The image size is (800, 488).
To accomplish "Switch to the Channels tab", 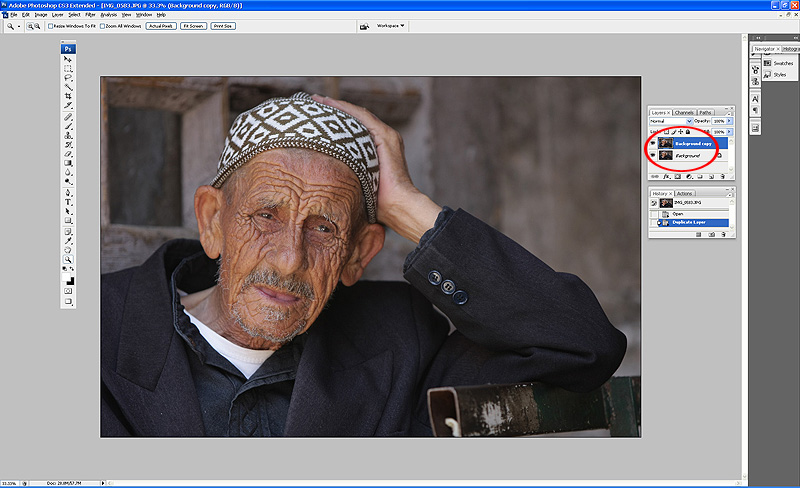I will [x=685, y=112].
